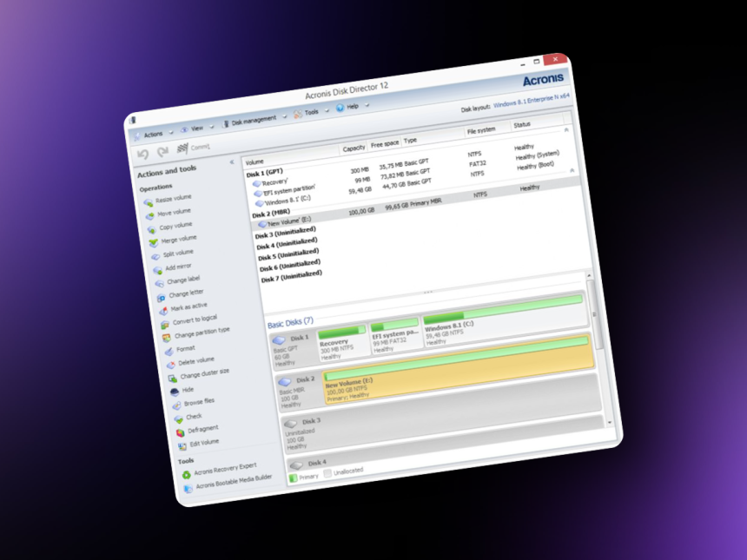Click the disk map scrollbar up arrow

[x=589, y=276]
